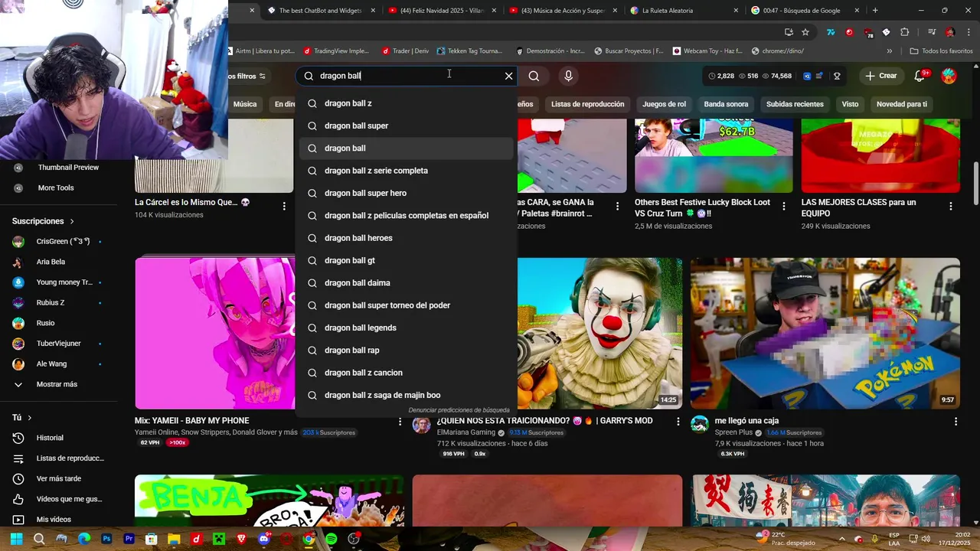Select suggestion 'dragon ball rap'

[406, 350]
